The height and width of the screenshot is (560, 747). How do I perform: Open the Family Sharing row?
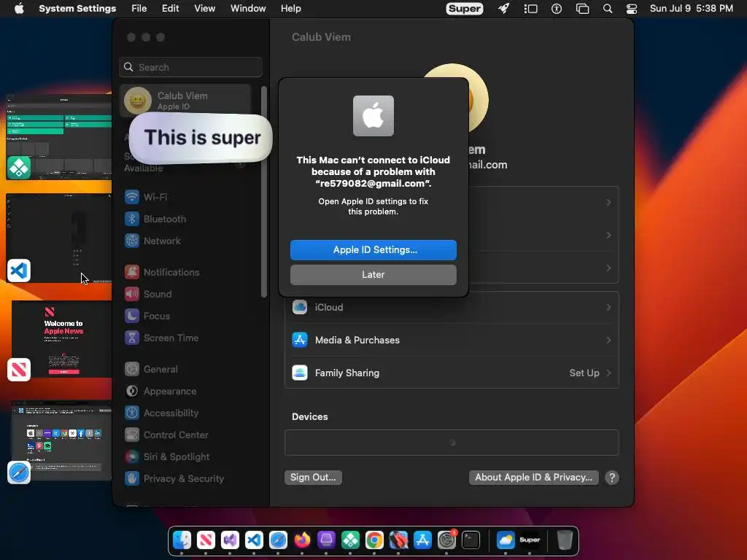[452, 373]
